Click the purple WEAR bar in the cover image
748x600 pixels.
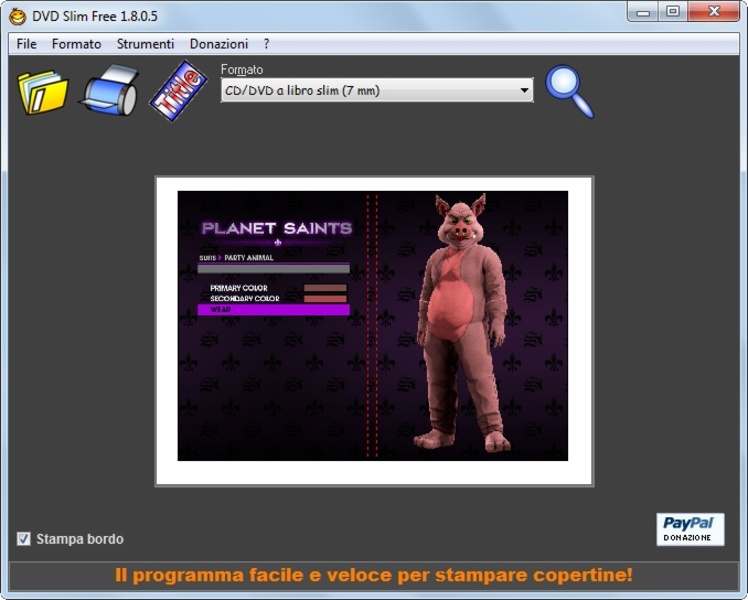point(273,310)
